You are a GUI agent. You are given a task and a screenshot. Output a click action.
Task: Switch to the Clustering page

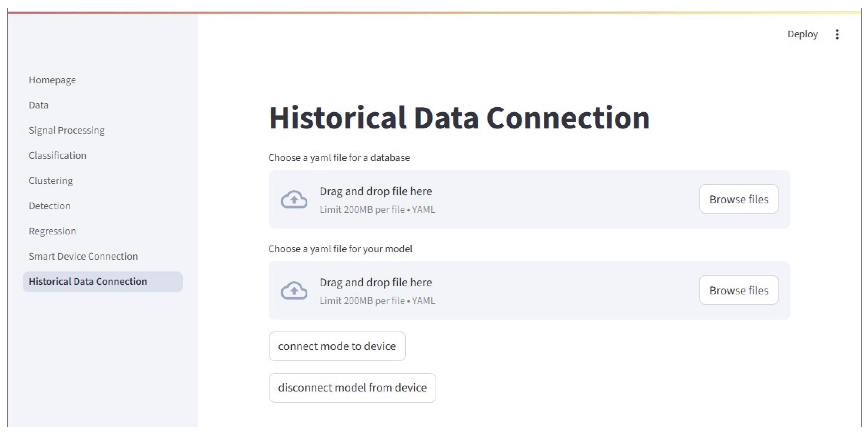[51, 181]
